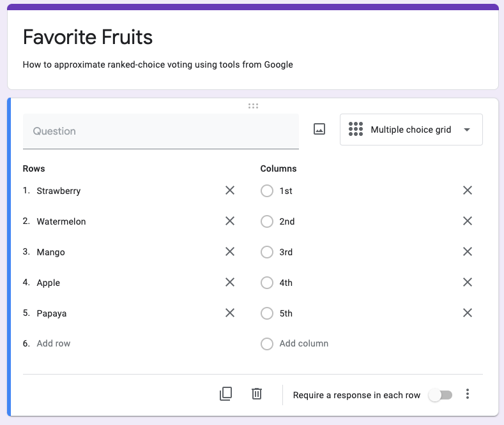This screenshot has width=504, height=425.
Task: Remove the Strawberry row
Action: pyautogui.click(x=230, y=190)
